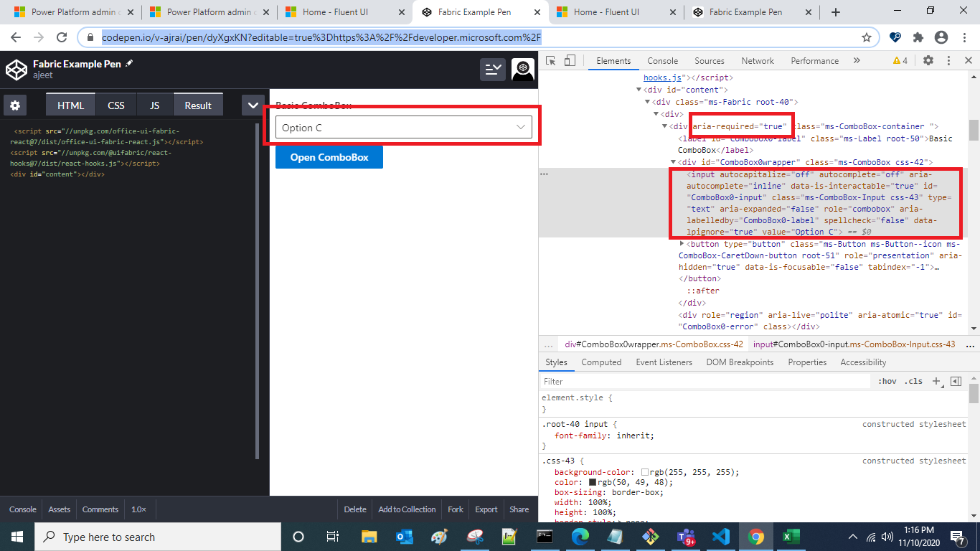Open Excel from the taskbar
Viewport: 980px width, 551px height.
click(791, 537)
